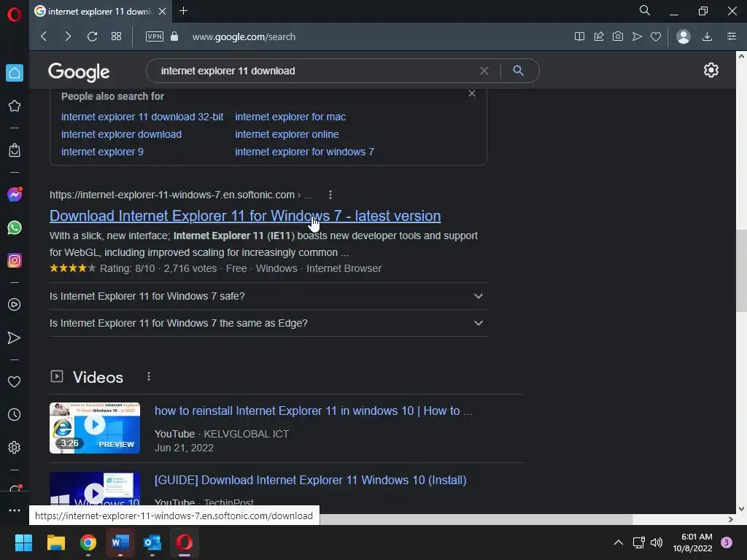747x560 pixels.
Task: Expand Is Internet Explorer 11 the same as Edge?
Action: [268, 323]
